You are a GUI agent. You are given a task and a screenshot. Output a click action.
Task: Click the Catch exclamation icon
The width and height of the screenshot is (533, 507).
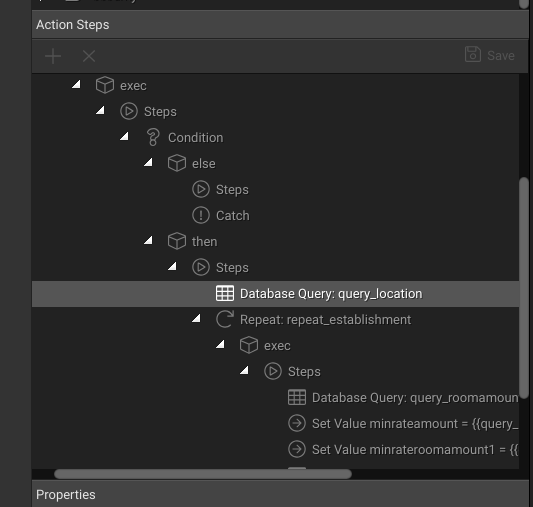[201, 215]
